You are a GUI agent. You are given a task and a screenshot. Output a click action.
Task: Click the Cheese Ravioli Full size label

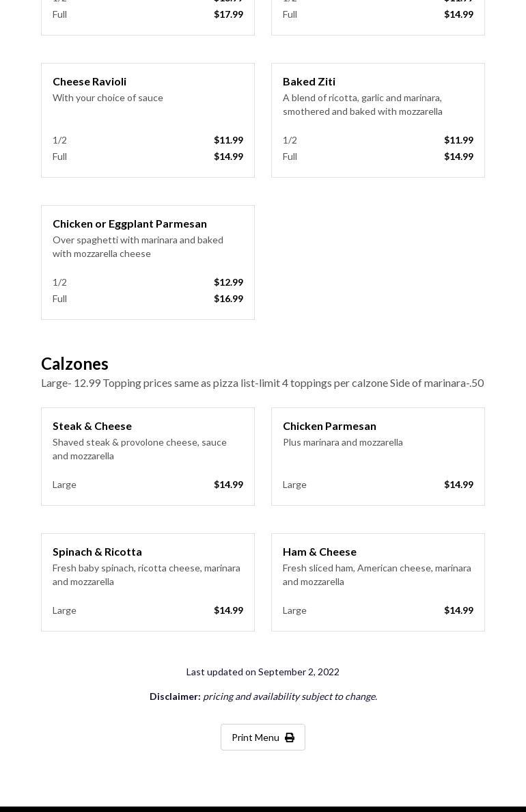coord(59,157)
